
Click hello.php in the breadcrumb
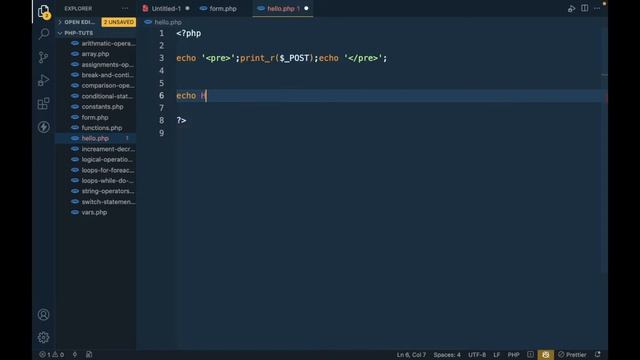pyautogui.click(x=168, y=22)
